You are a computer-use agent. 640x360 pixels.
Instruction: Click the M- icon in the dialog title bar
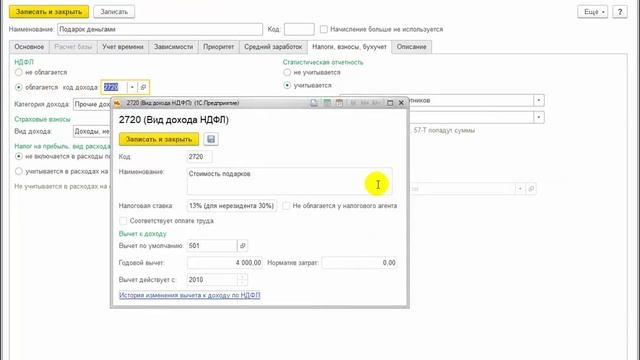(376, 103)
